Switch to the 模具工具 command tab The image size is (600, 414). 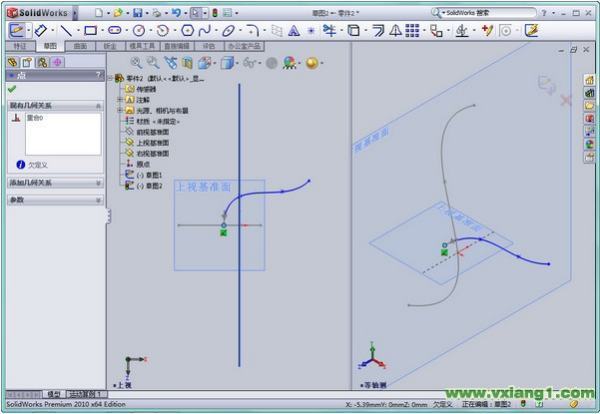(x=142, y=46)
